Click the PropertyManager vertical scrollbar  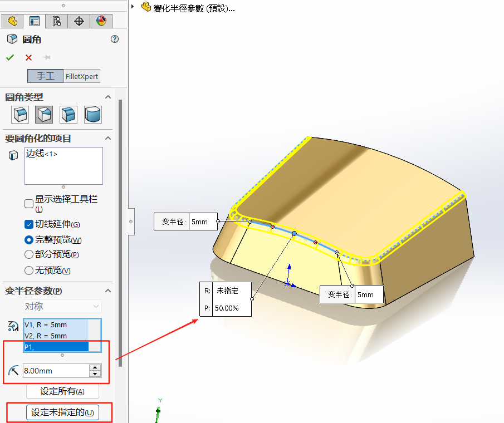[120, 233]
